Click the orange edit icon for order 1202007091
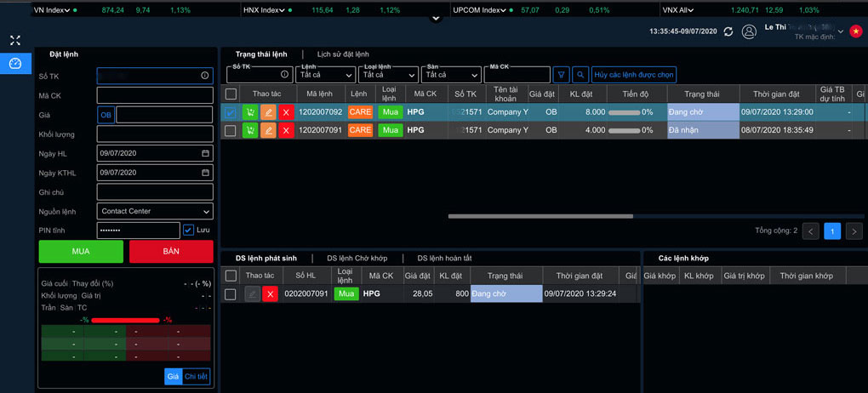Viewport: 868px width, 393px height. 268,130
